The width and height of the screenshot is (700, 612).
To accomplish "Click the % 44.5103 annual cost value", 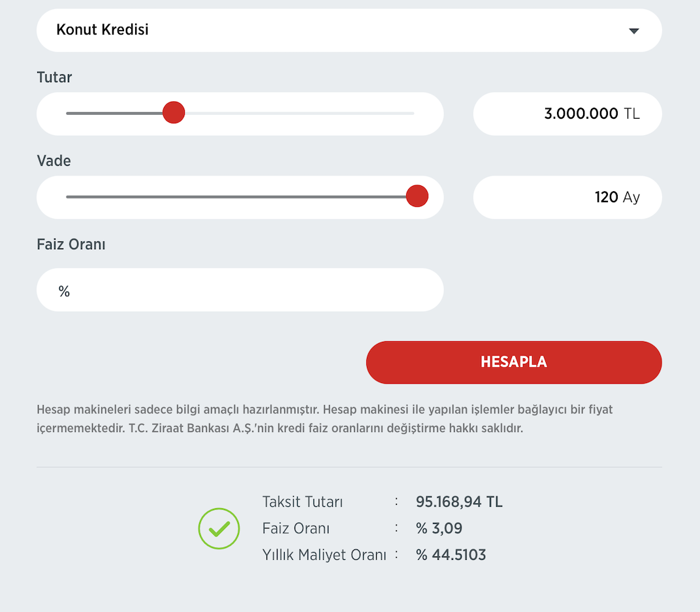I will [451, 555].
